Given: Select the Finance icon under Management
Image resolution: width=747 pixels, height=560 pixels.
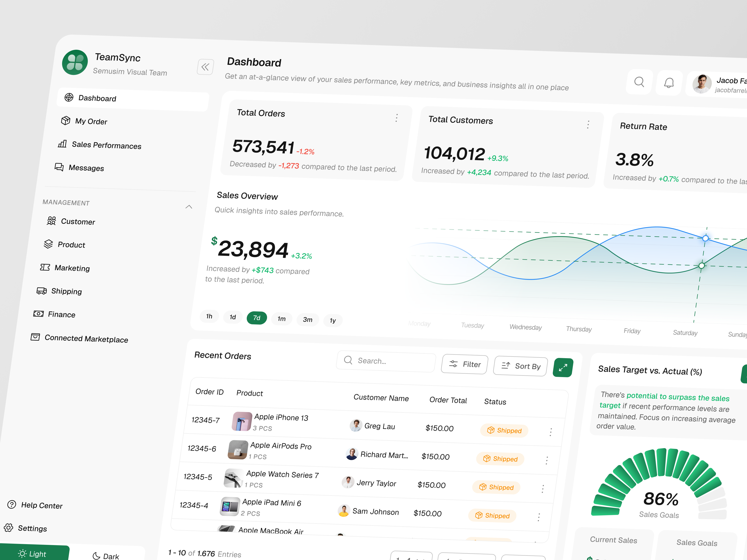Looking at the screenshot, I should 38,314.
